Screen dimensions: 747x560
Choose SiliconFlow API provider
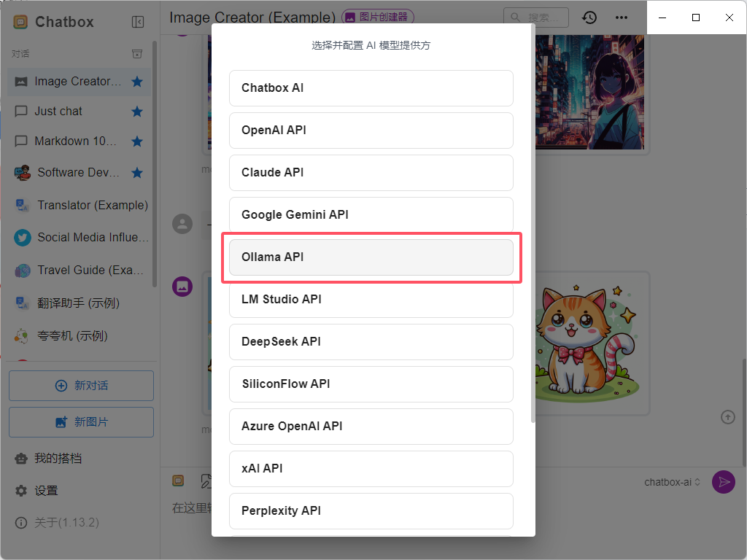(371, 384)
